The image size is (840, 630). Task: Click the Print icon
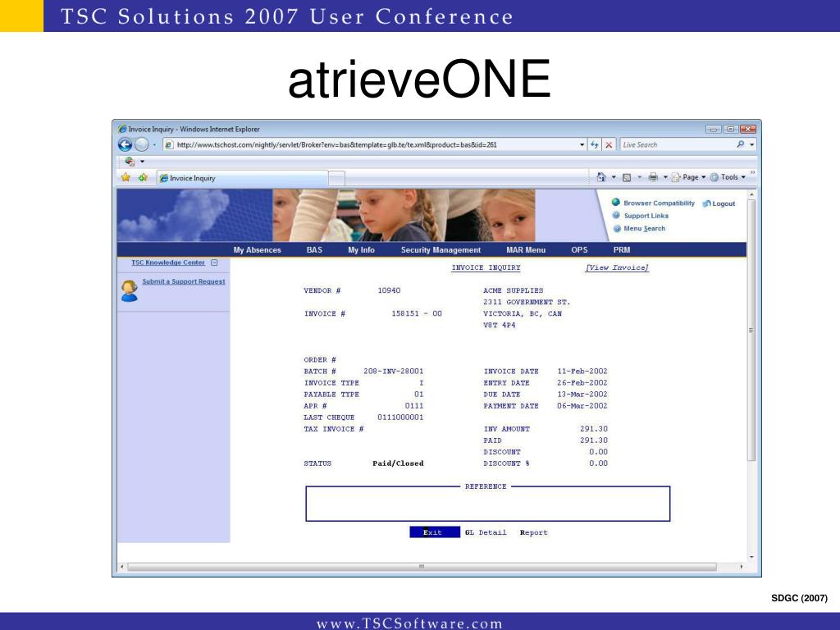(652, 177)
